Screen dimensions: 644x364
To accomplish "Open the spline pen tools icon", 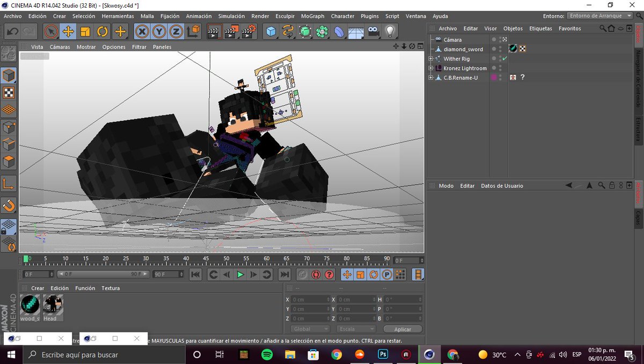I will [x=288, y=32].
